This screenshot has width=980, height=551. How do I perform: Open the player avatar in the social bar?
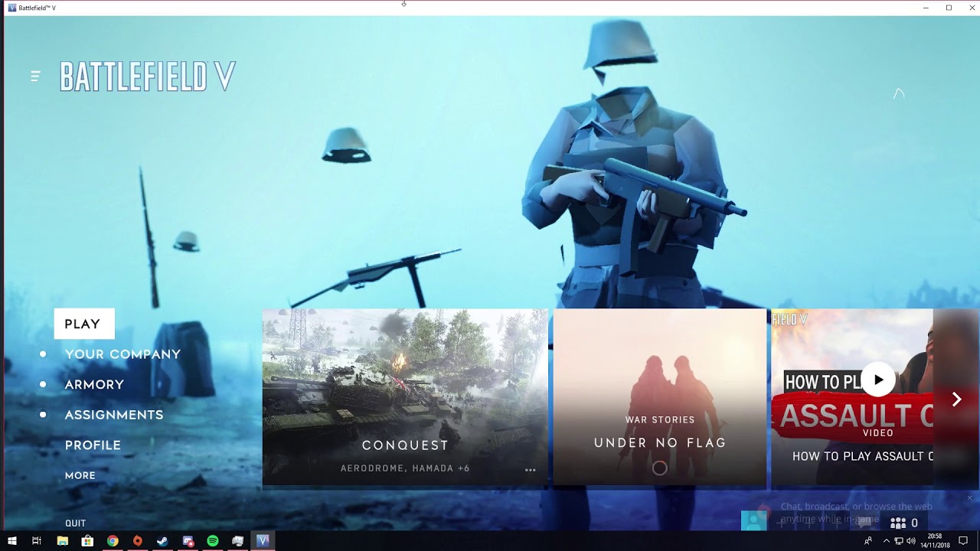click(x=754, y=520)
